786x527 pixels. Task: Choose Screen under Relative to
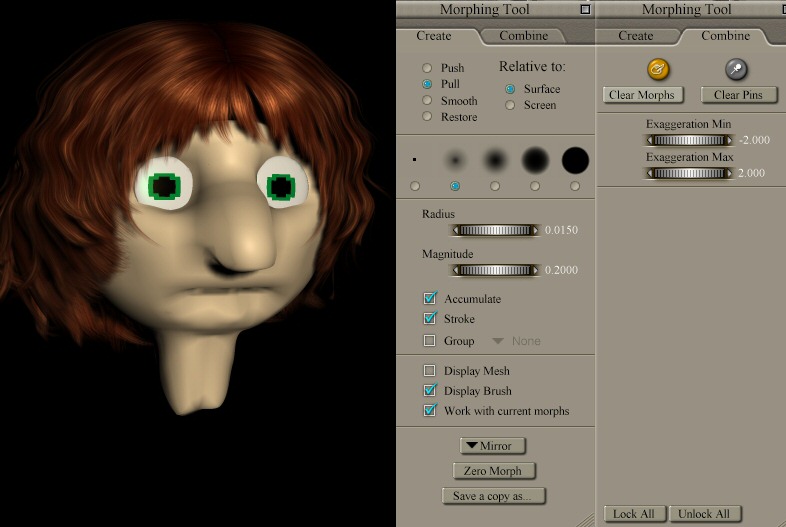coord(510,105)
